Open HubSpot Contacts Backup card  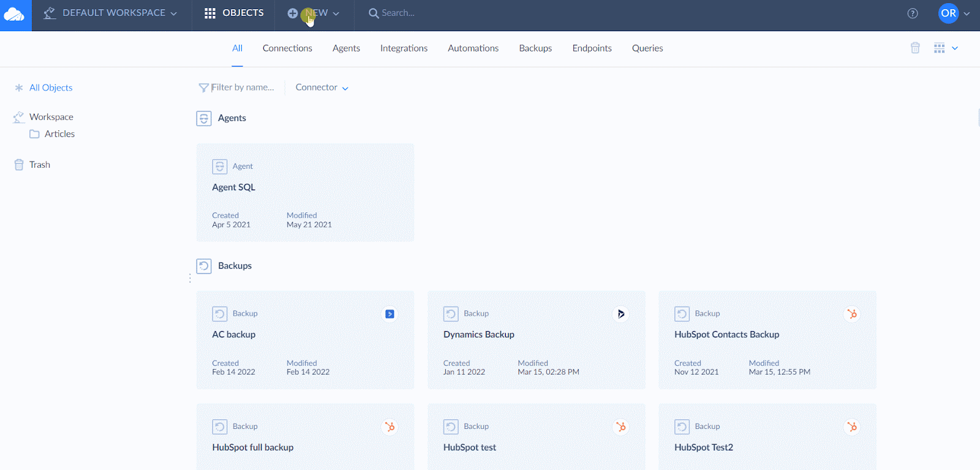click(767, 340)
